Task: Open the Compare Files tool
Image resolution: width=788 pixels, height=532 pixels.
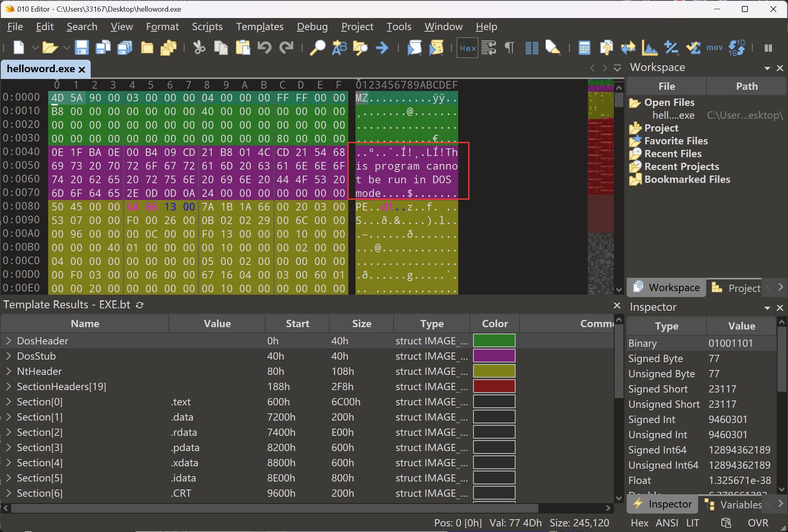Action: point(606,48)
